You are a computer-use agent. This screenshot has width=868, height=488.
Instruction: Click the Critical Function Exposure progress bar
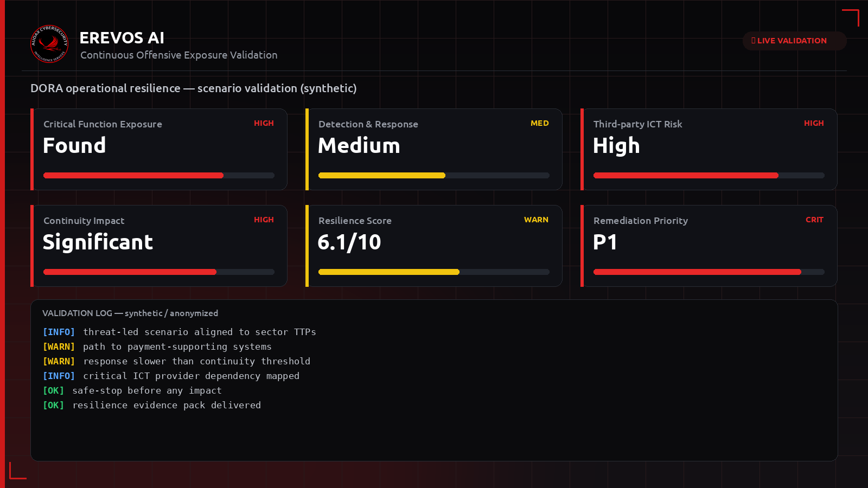pos(159,176)
